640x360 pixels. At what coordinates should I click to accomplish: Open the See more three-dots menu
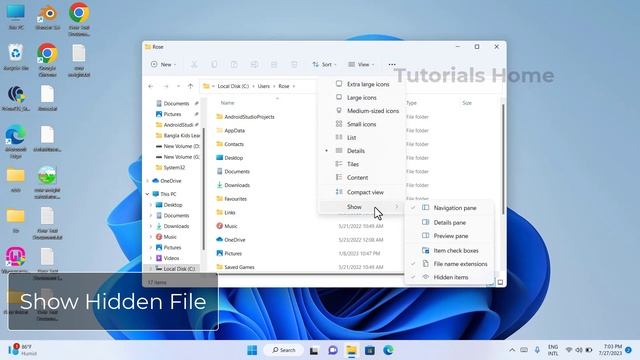point(392,64)
